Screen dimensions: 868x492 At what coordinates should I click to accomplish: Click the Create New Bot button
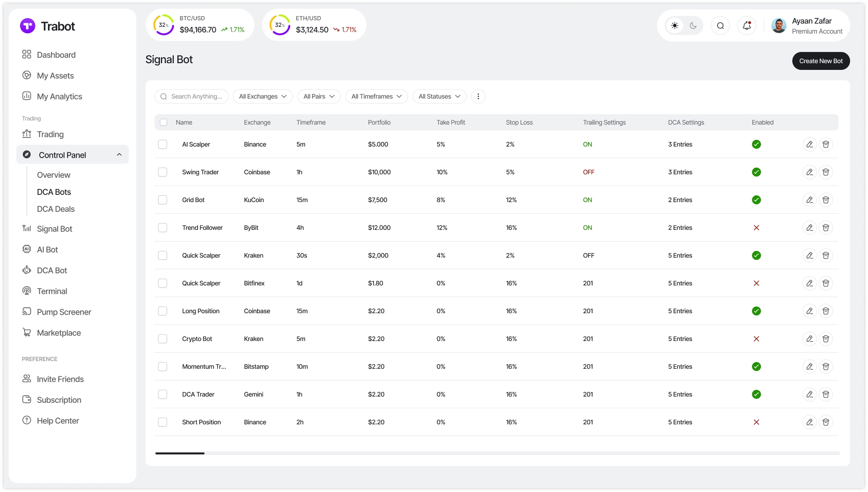pyautogui.click(x=821, y=61)
